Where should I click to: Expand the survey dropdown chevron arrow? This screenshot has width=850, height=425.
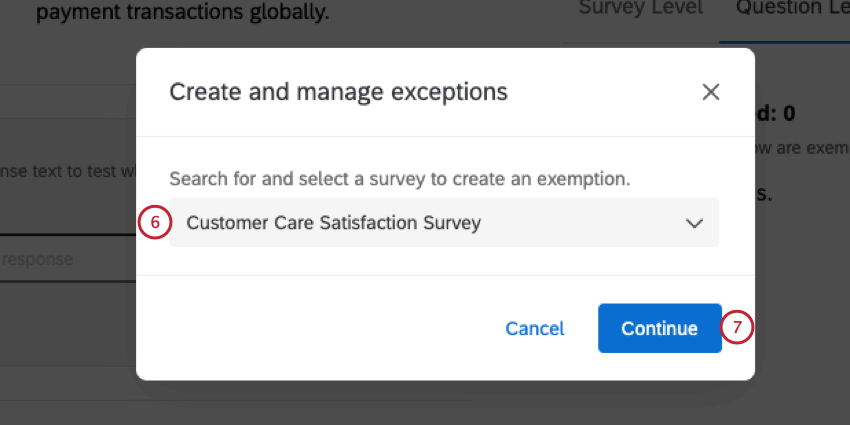pyautogui.click(x=695, y=223)
